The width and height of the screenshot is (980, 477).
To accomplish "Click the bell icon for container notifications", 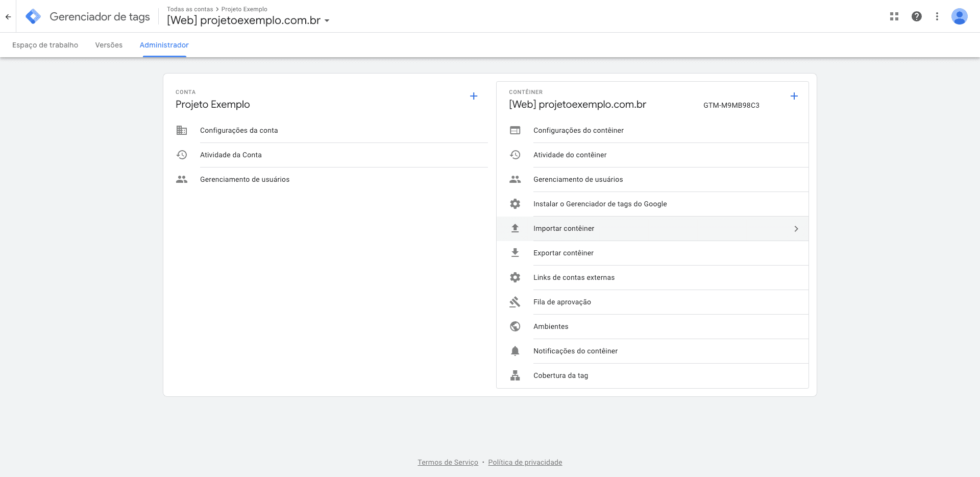I will coord(515,351).
